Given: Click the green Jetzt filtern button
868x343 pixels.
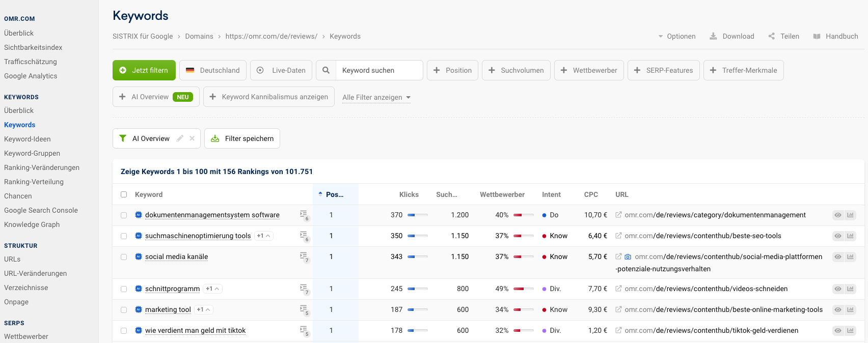Looking at the screenshot, I should coord(144,70).
